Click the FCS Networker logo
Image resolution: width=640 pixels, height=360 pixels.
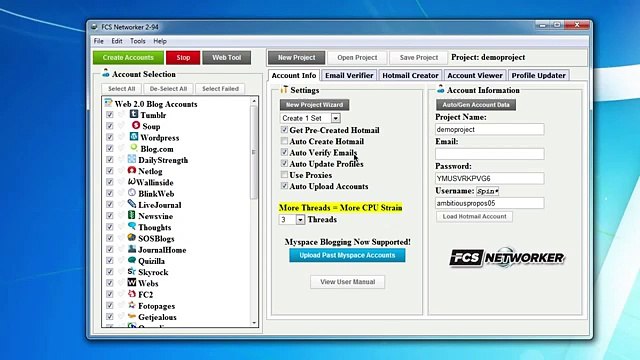coord(507,258)
